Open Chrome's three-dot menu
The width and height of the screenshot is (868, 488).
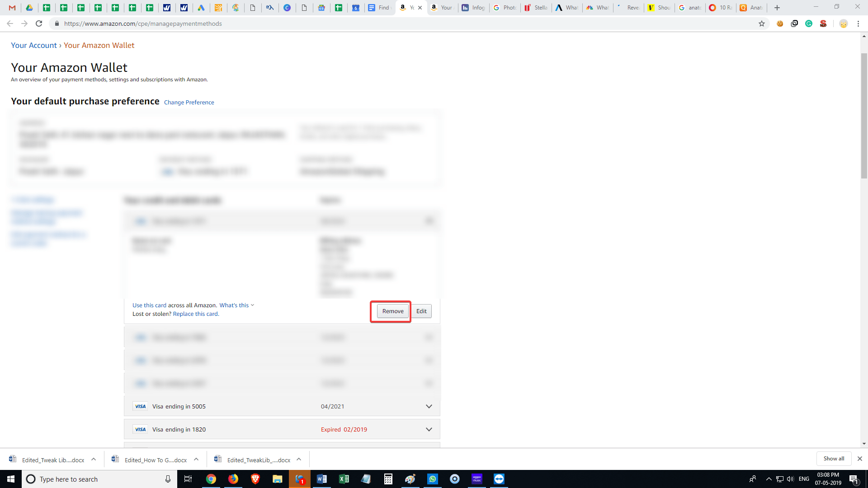(858, 23)
